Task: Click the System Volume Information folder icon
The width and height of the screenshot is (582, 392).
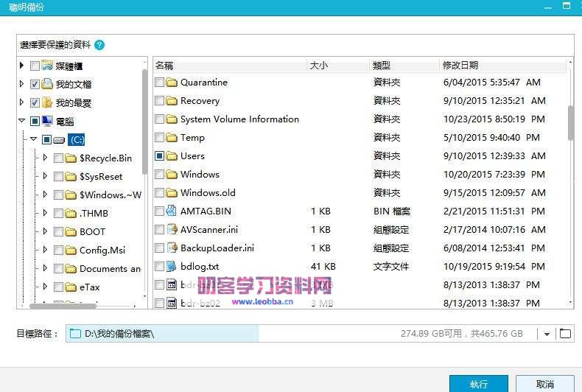Action: coord(172,119)
